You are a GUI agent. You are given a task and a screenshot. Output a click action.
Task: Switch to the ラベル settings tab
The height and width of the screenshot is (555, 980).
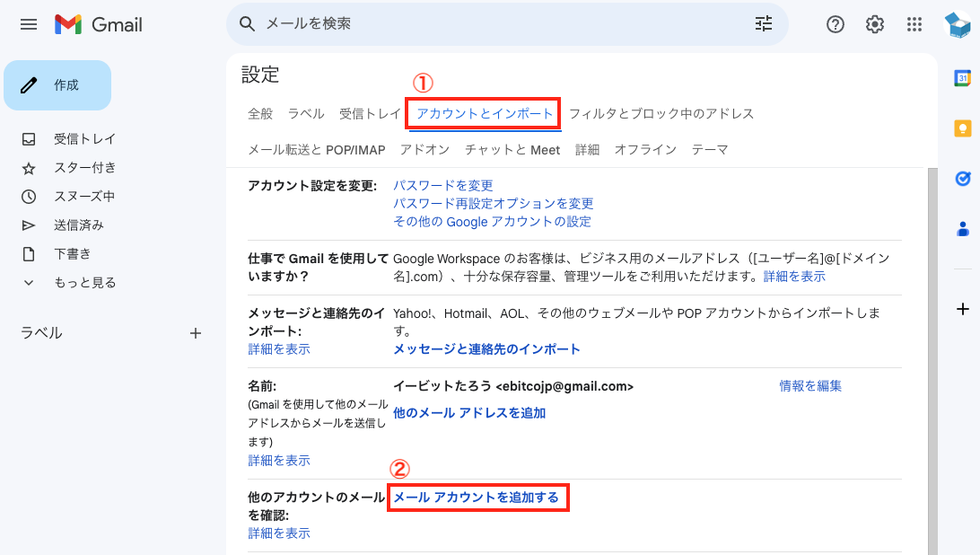tap(306, 114)
